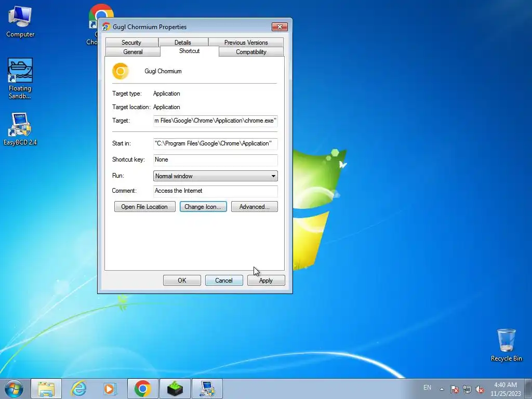Click the Chrome taskbar icon

(142, 389)
